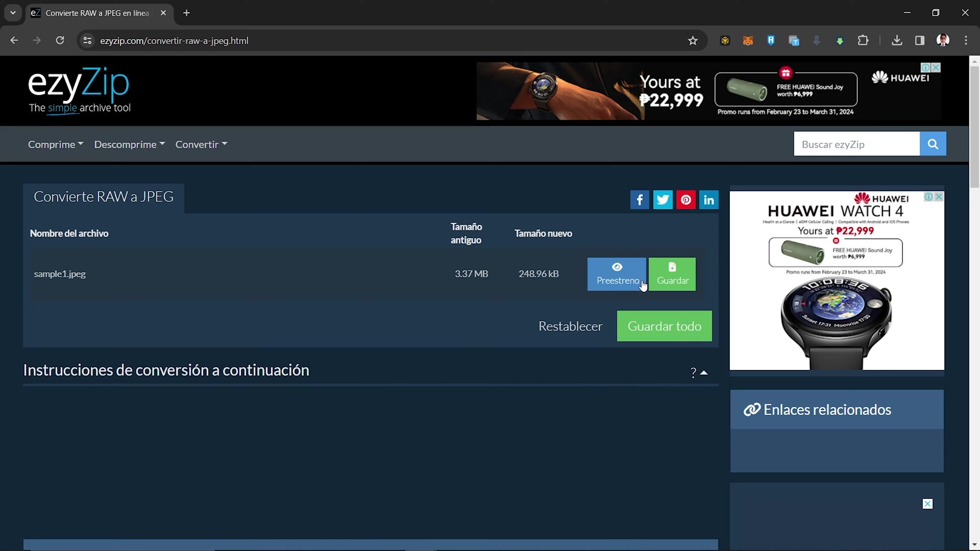
Task: Click the 248.96 kB new size value
Action: pyautogui.click(x=538, y=274)
